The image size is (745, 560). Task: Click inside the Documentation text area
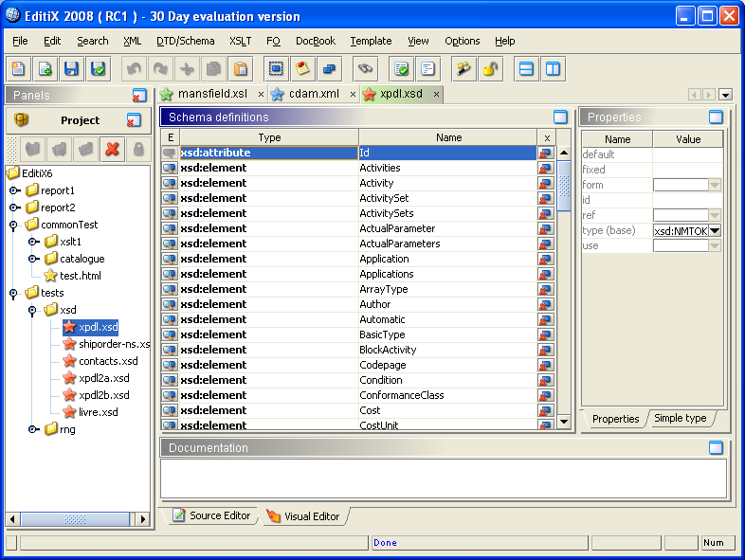444,479
